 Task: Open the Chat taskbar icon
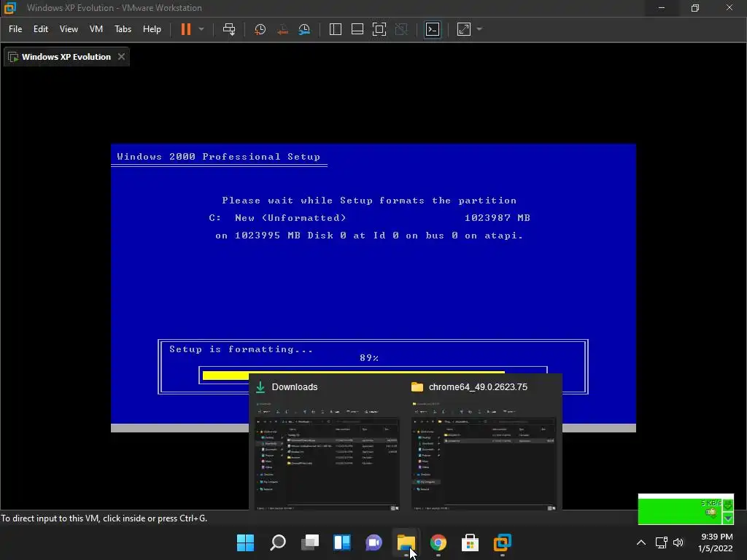[x=374, y=542]
